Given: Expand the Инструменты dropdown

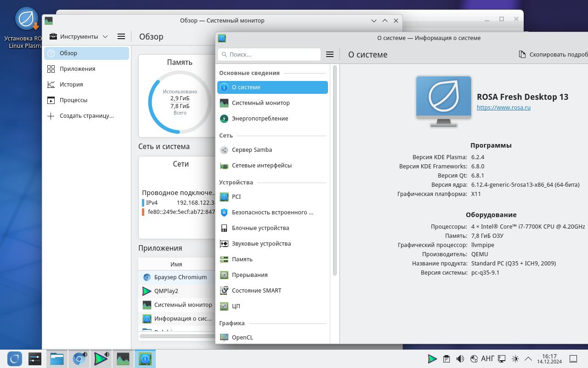Looking at the screenshot, I should 79,36.
